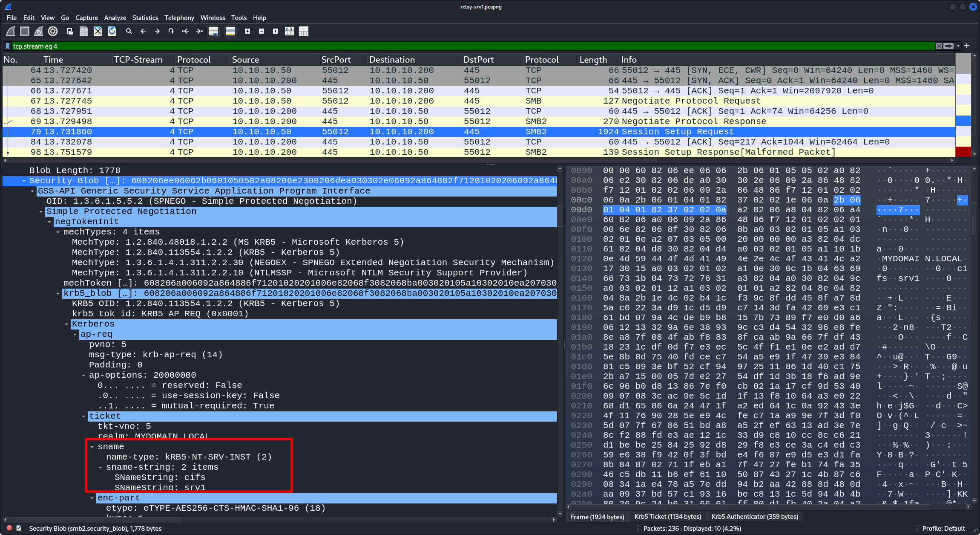Image resolution: width=980 pixels, height=535 pixels.
Task: Close this capture file icon
Action: 98,31
